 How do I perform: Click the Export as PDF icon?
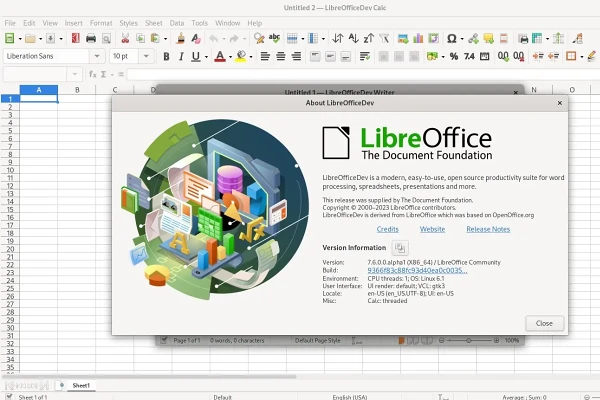point(75,38)
